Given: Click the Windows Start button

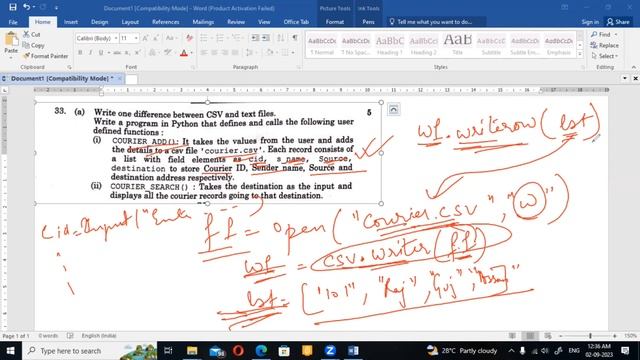Looking at the screenshot, I should [x=11, y=351].
